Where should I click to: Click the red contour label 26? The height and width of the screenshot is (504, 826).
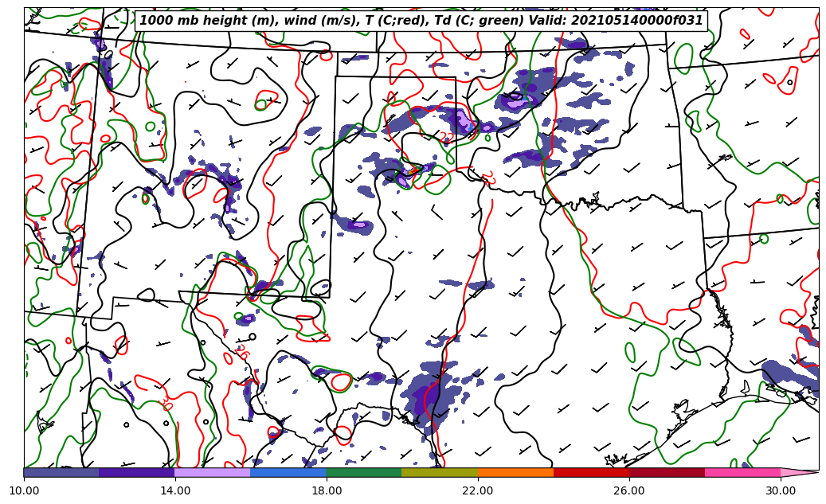[241, 352]
